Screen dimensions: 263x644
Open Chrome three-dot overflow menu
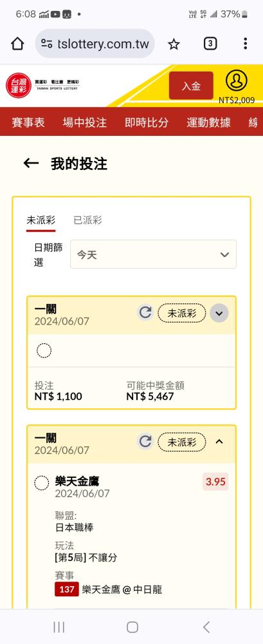[245, 44]
